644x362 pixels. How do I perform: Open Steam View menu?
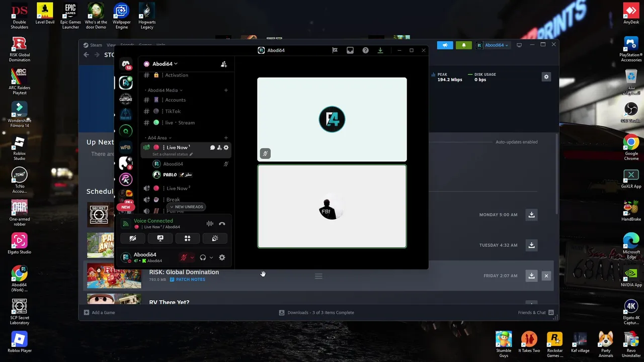click(111, 45)
